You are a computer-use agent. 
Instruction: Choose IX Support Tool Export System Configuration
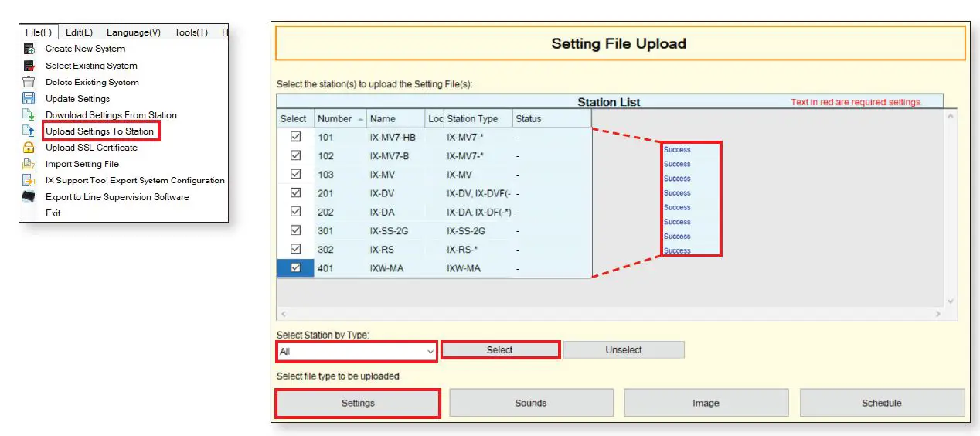135,180
